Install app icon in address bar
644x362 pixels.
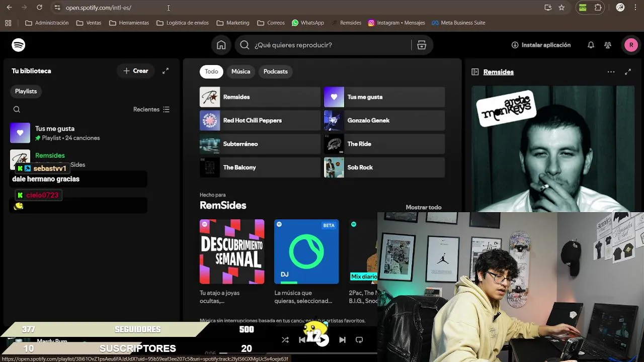[x=548, y=8]
